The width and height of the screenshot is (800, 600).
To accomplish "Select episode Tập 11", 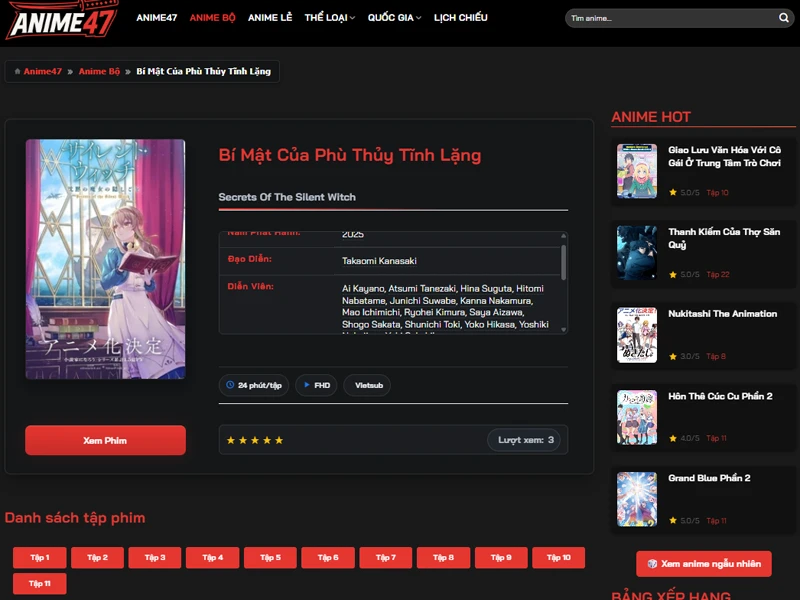I will (x=40, y=584).
